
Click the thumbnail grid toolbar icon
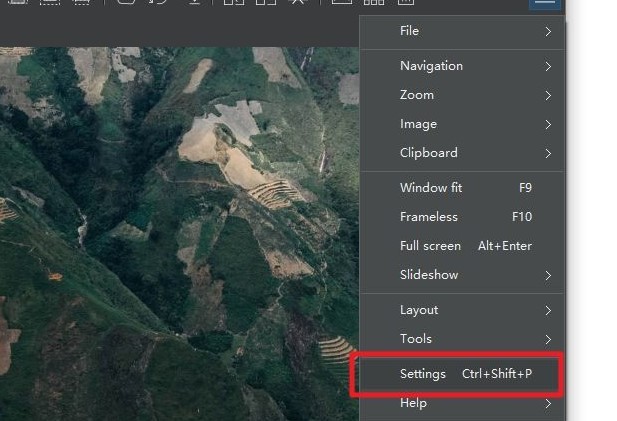tap(373, 2)
